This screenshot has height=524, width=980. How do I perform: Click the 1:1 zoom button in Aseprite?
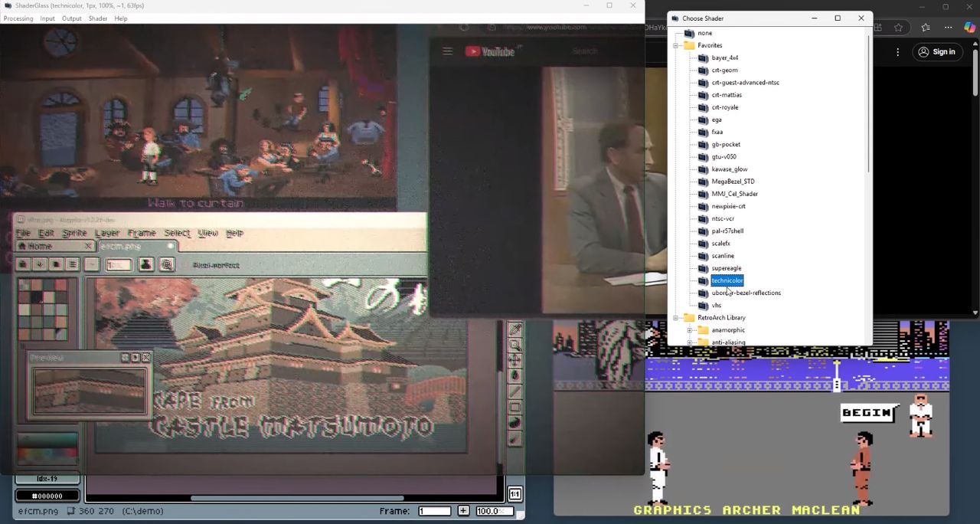coord(514,494)
